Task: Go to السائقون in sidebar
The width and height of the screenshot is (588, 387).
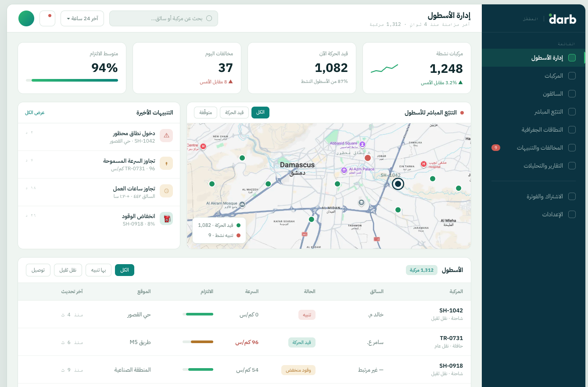Action: pos(534,93)
